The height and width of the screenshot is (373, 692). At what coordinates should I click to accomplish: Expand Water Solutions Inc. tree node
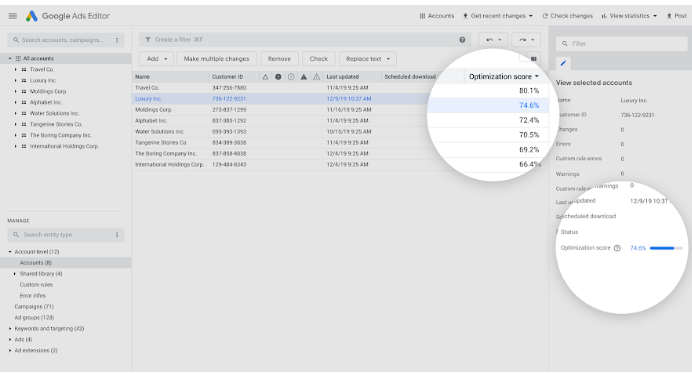coord(15,113)
